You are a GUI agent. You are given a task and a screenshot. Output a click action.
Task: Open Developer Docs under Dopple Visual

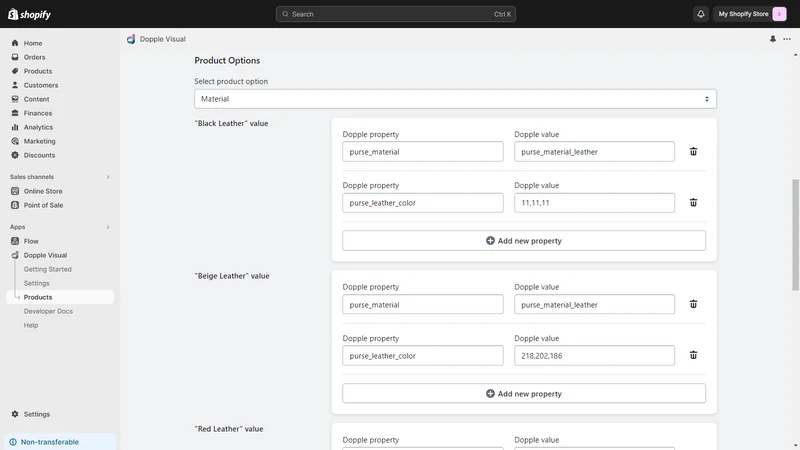point(48,311)
